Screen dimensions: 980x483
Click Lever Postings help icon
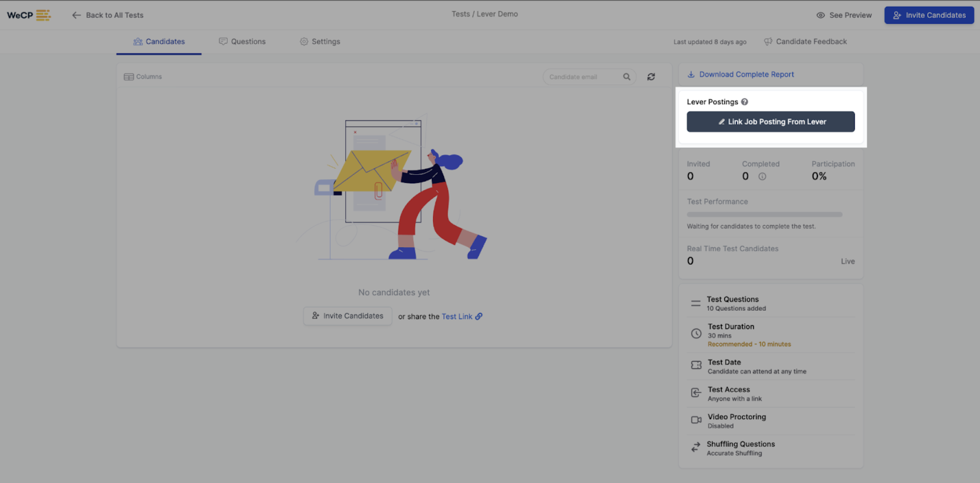point(745,102)
